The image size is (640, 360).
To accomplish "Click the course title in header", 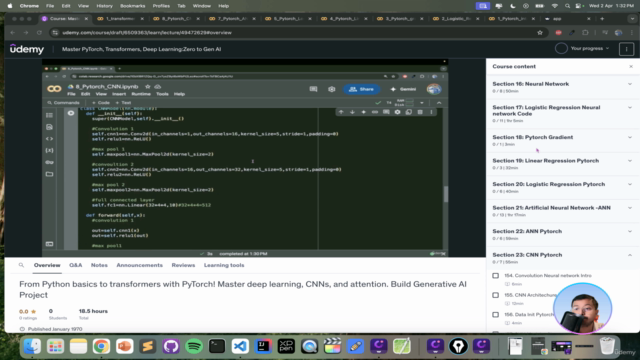I will point(141,49).
